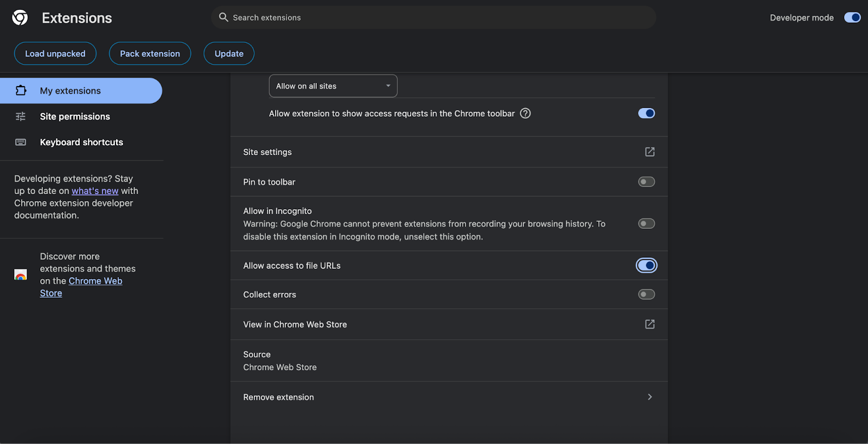Toggle Developer mode off

pyautogui.click(x=852, y=17)
